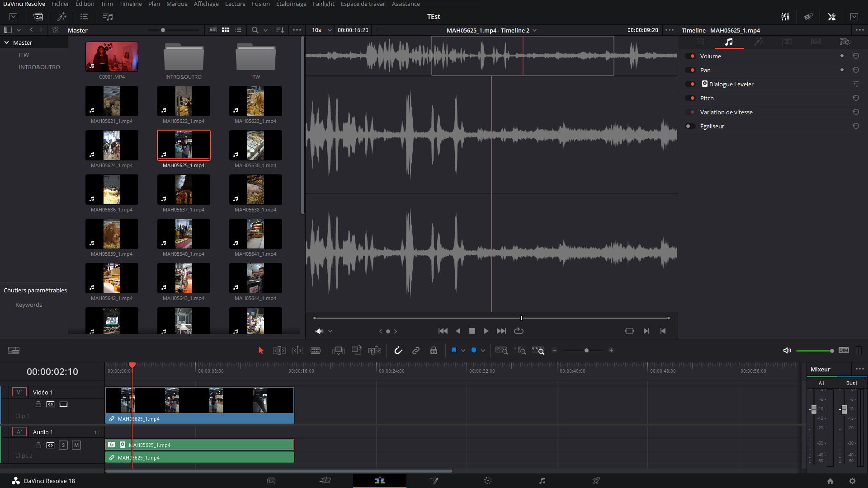Image resolution: width=868 pixels, height=488 pixels.
Task: Search the media pool with magnifier icon
Action: coord(255,30)
